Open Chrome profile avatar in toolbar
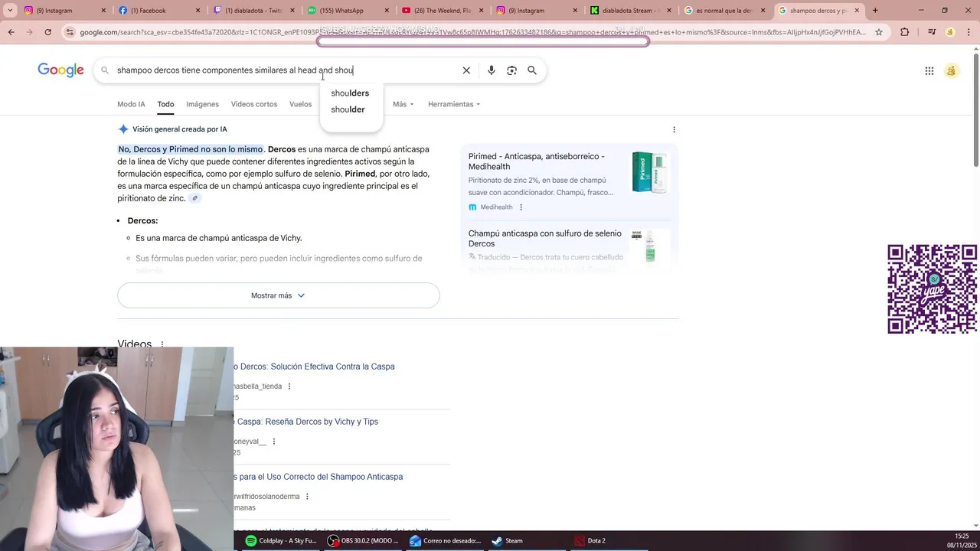The height and width of the screenshot is (551, 980). point(950,32)
